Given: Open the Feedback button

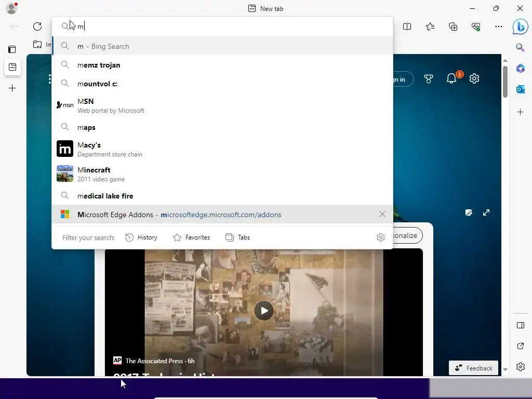Looking at the screenshot, I should (473, 368).
